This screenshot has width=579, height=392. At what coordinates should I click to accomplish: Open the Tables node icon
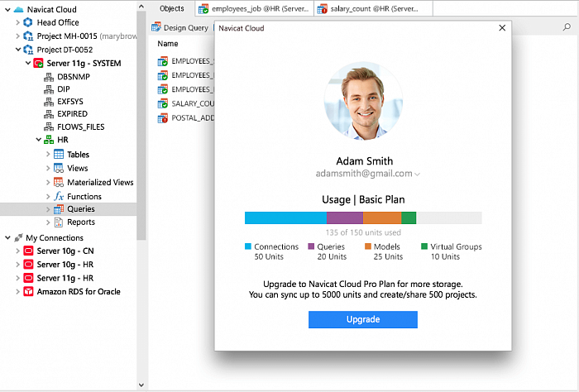(59, 155)
